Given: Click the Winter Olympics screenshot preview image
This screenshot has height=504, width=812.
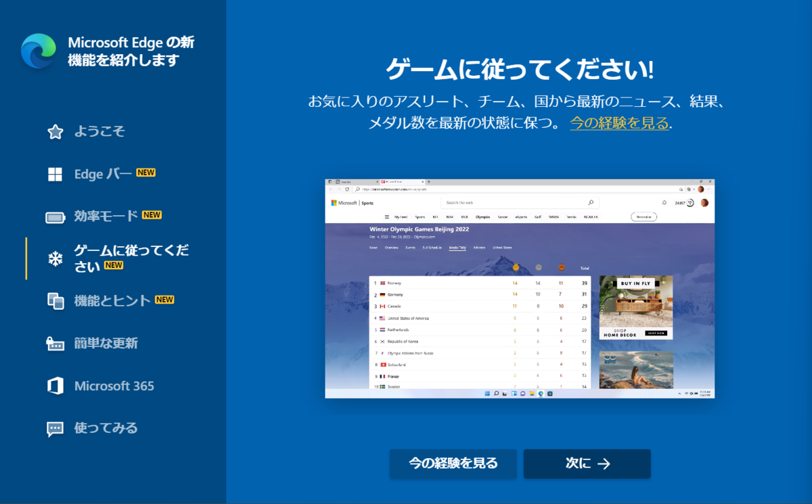Looking at the screenshot, I should 520,289.
